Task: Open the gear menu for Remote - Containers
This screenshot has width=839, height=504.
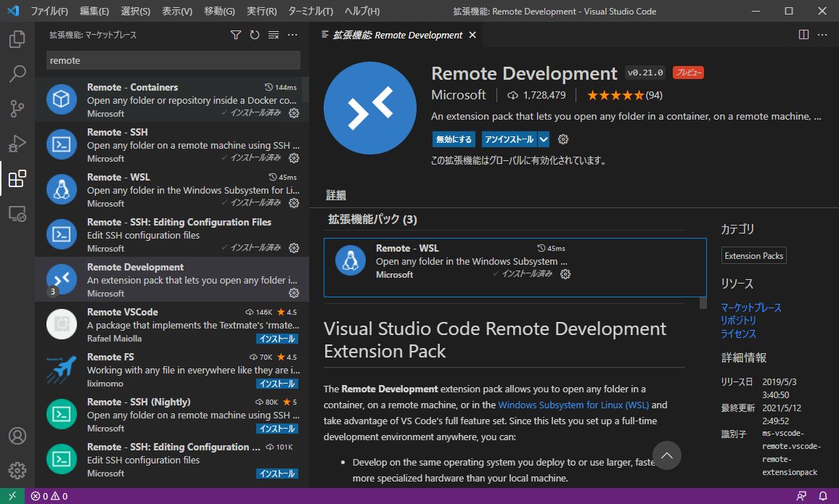Action: (294, 113)
